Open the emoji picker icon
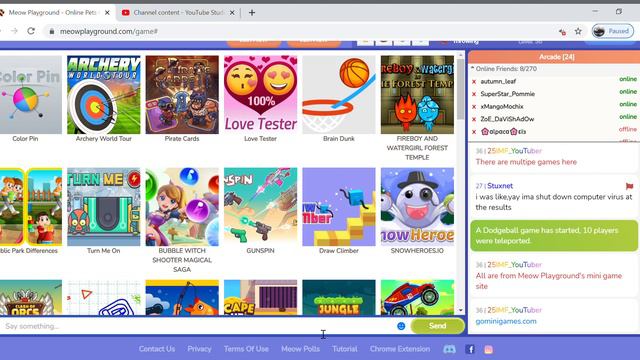 coord(401,326)
